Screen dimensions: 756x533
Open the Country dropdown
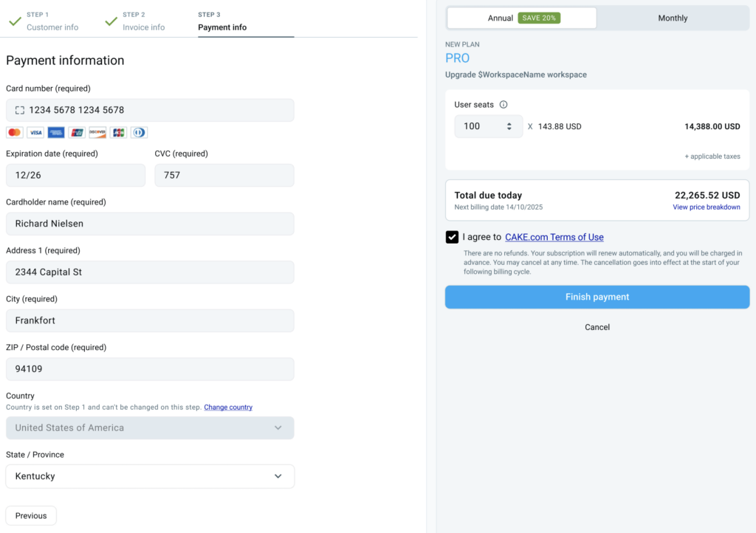(149, 427)
